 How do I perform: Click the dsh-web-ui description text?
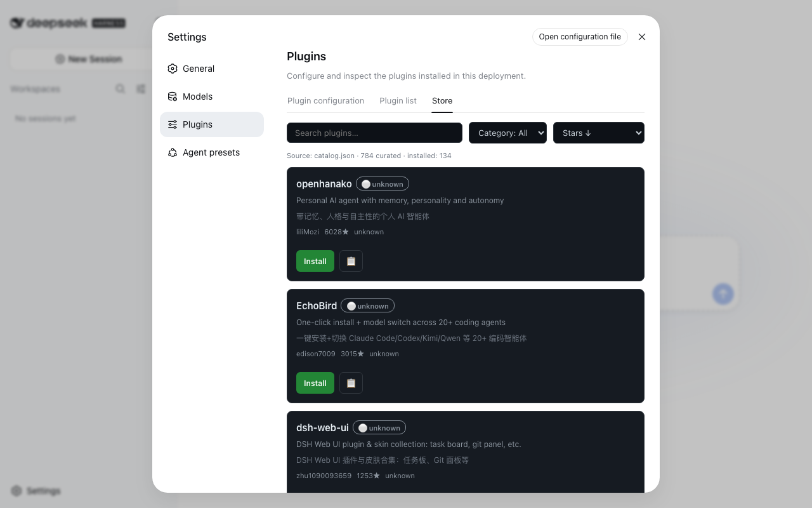tap(409, 444)
